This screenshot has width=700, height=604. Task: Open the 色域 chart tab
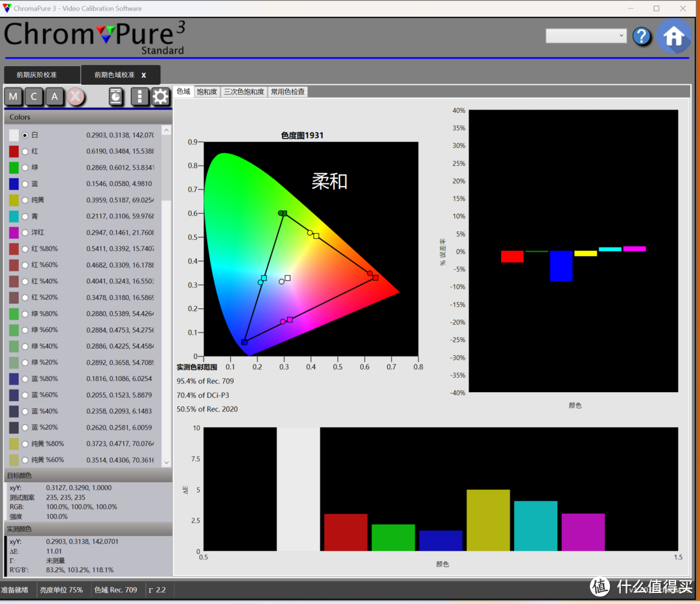183,91
